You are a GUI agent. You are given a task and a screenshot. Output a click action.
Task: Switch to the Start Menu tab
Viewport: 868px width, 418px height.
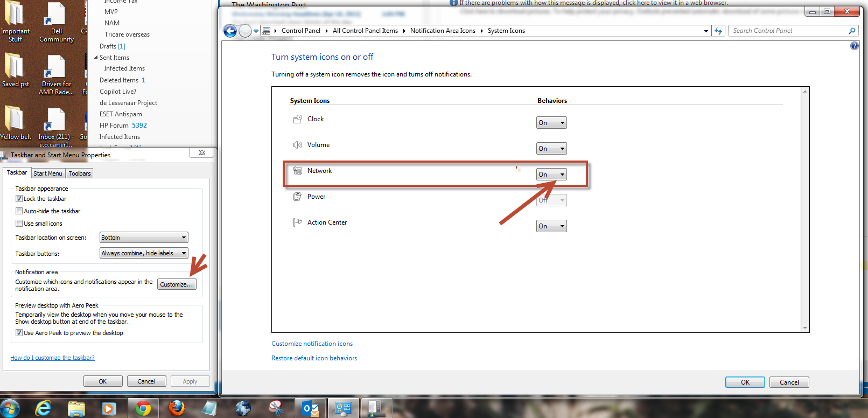click(48, 173)
